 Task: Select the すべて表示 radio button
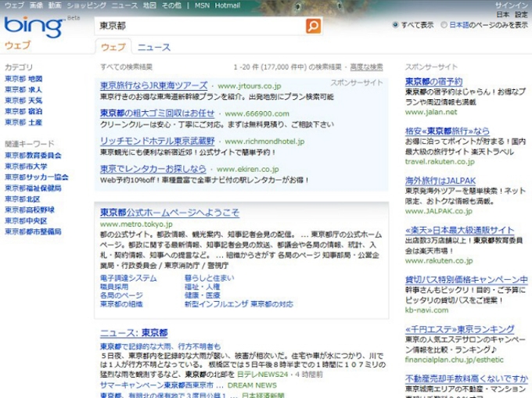click(395, 25)
